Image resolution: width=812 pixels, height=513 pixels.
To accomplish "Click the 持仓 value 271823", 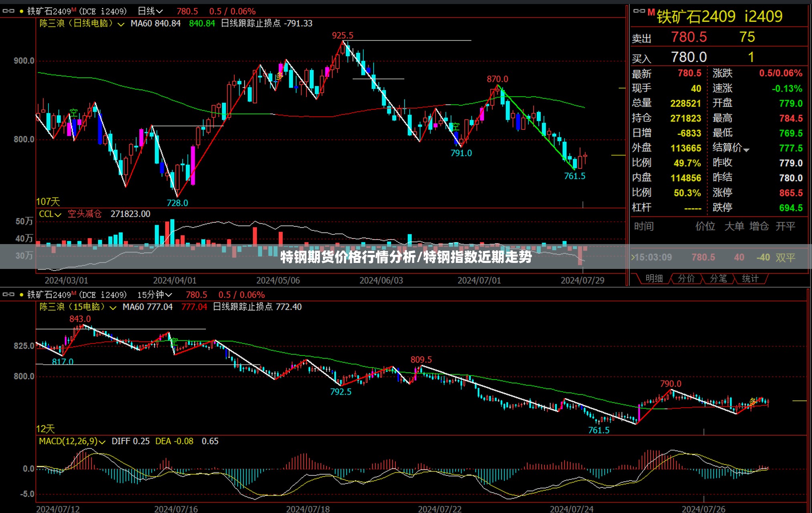I will pos(686,118).
